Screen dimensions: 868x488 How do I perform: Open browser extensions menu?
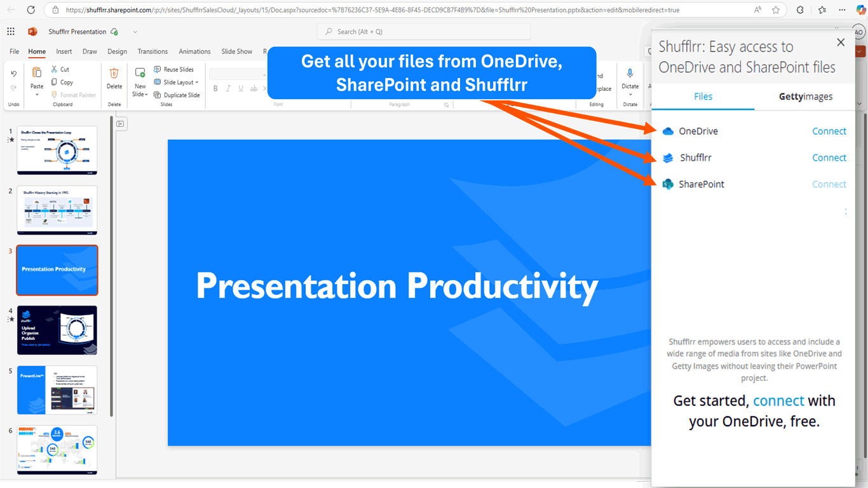(800, 10)
